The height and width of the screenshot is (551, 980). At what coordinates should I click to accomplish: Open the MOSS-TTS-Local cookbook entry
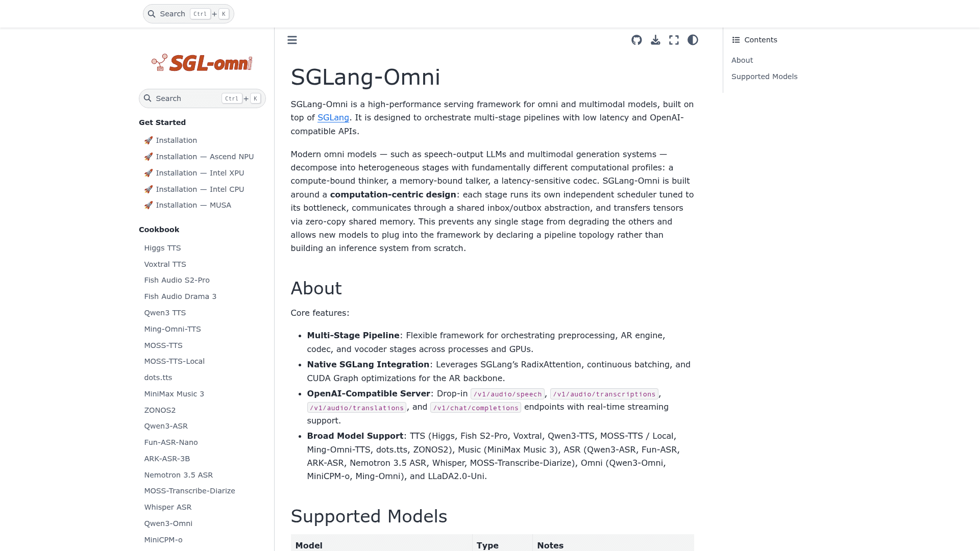click(174, 361)
